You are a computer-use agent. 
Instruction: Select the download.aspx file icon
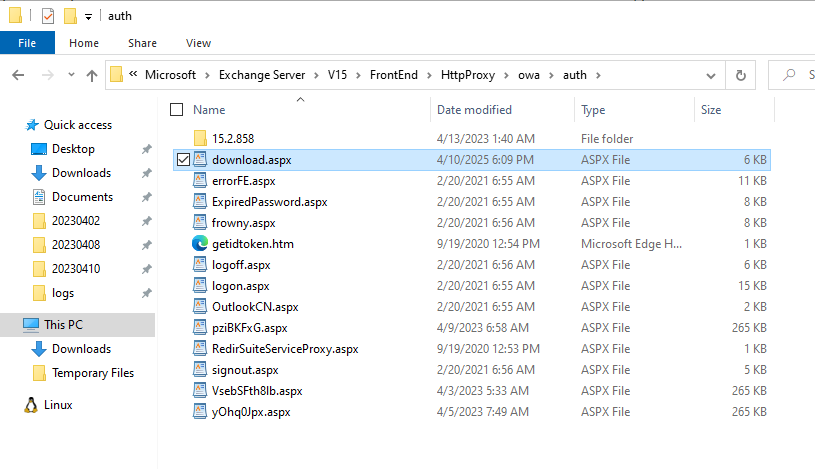[200, 159]
